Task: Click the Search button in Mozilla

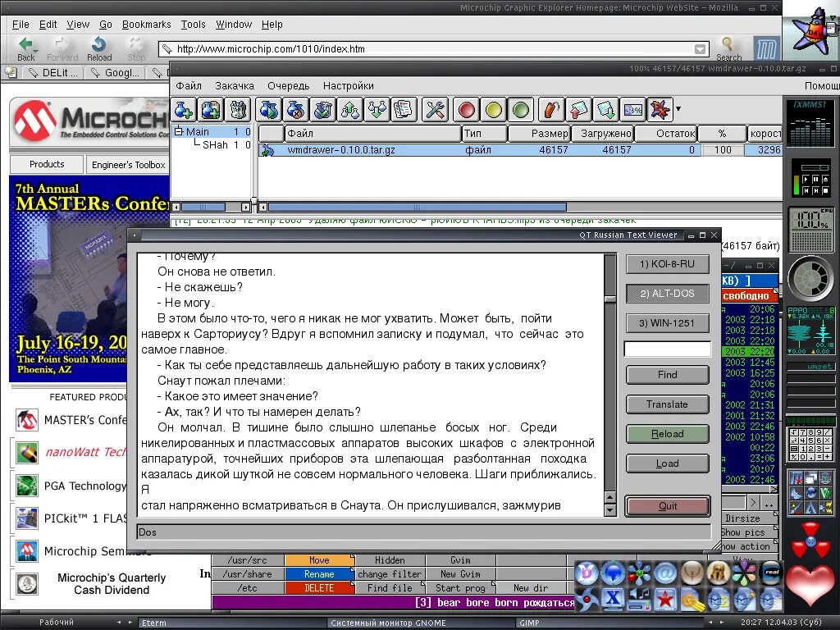Action: pyautogui.click(x=728, y=49)
